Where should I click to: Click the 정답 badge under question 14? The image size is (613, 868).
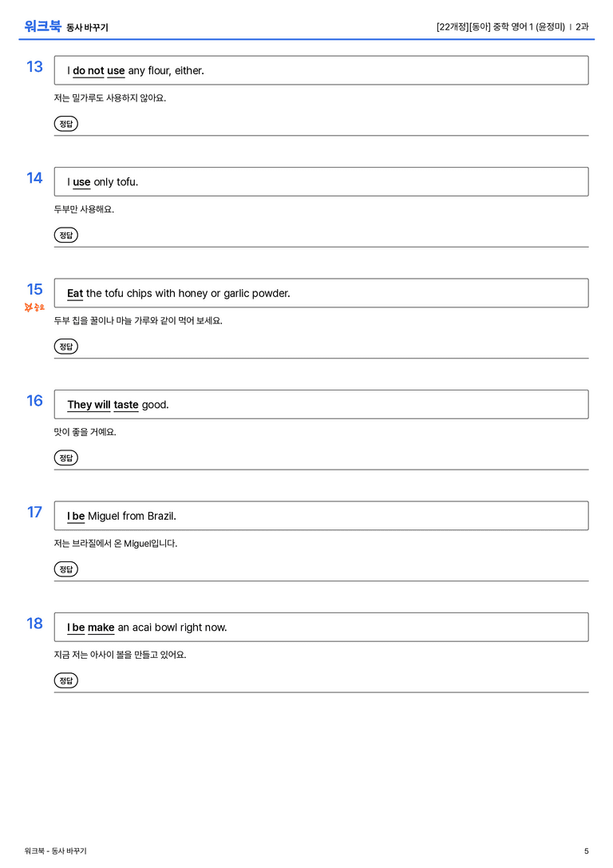65,235
